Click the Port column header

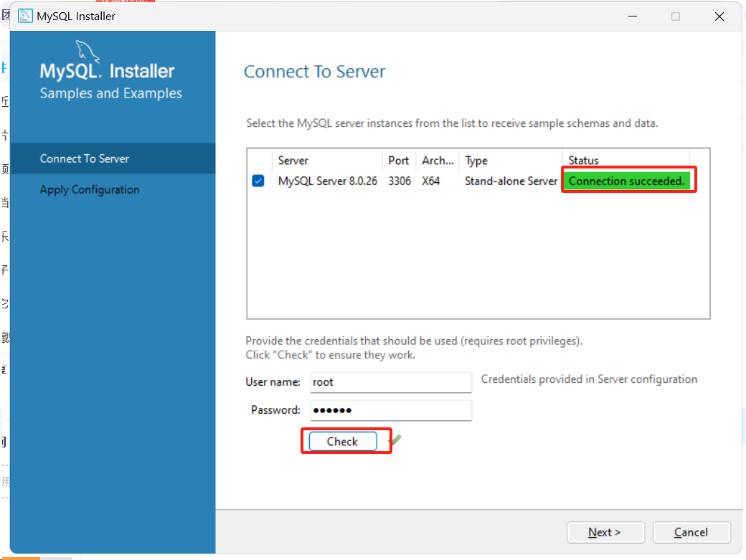[x=399, y=161]
